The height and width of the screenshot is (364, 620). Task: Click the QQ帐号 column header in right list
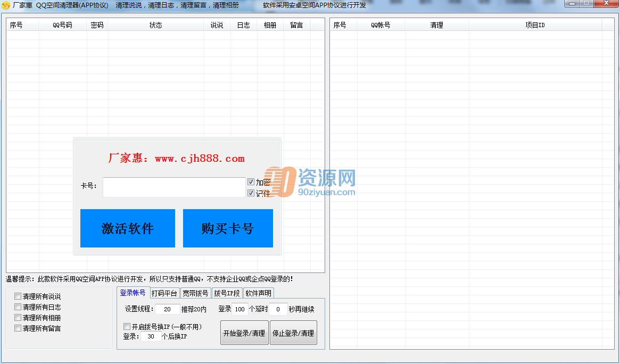381,25
